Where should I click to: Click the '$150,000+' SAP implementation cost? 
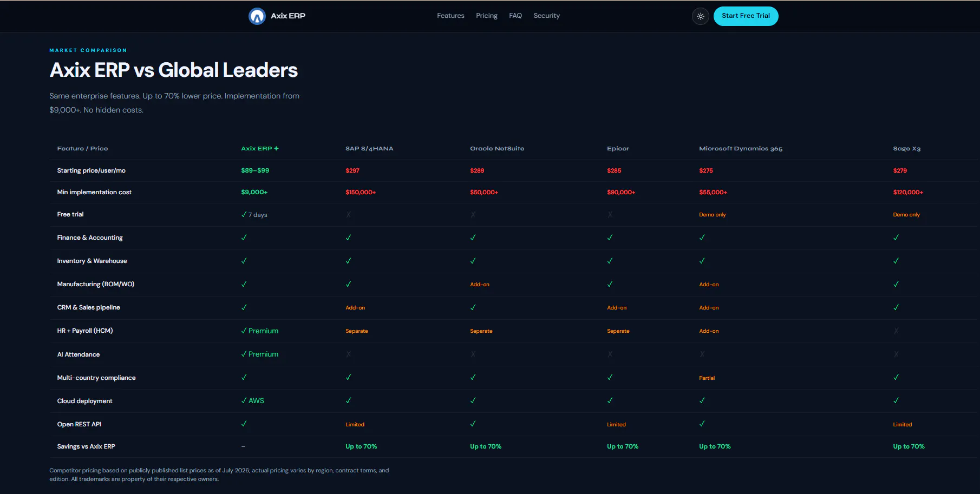pyautogui.click(x=361, y=192)
